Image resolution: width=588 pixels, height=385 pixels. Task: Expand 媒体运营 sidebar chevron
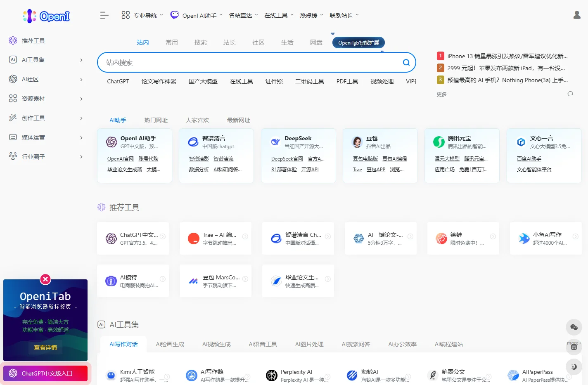point(81,138)
